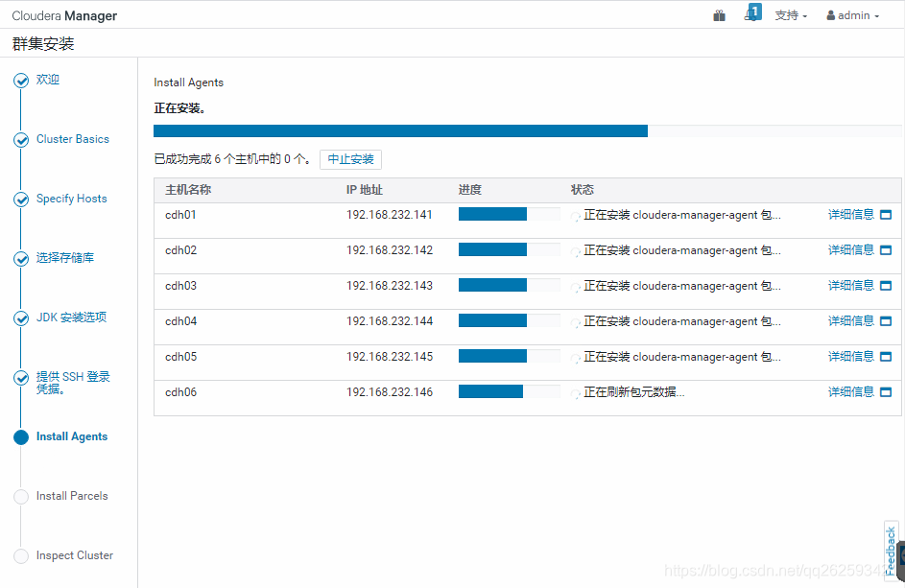Screen dimensions: 905x588
Task: Open 详细信息 link for cdh03
Action: 850,286
